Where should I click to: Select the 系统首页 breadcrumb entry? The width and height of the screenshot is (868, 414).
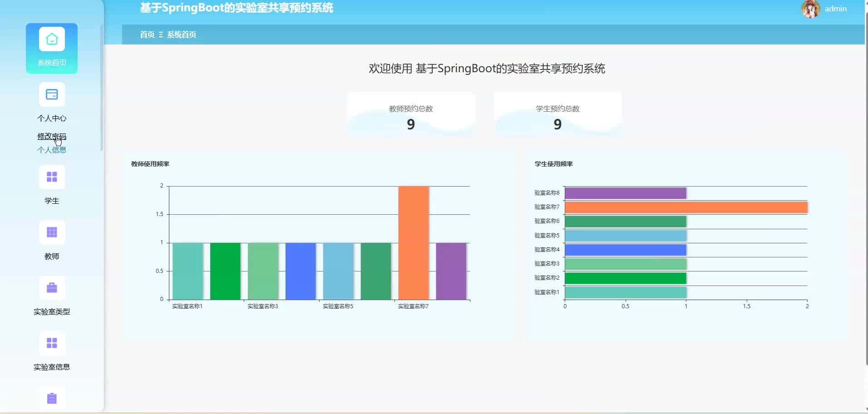tap(182, 34)
